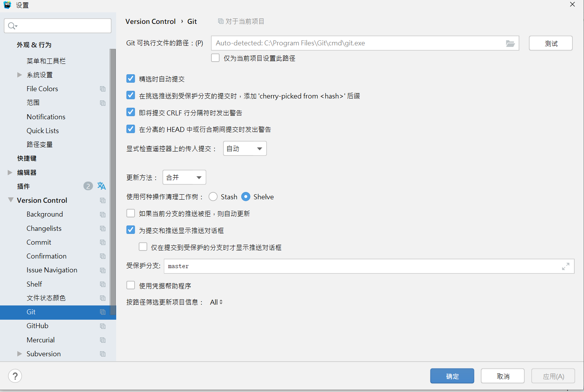This screenshot has height=392, width=584.
Task: Click the WebStorm logo in title bar
Action: 7,5
